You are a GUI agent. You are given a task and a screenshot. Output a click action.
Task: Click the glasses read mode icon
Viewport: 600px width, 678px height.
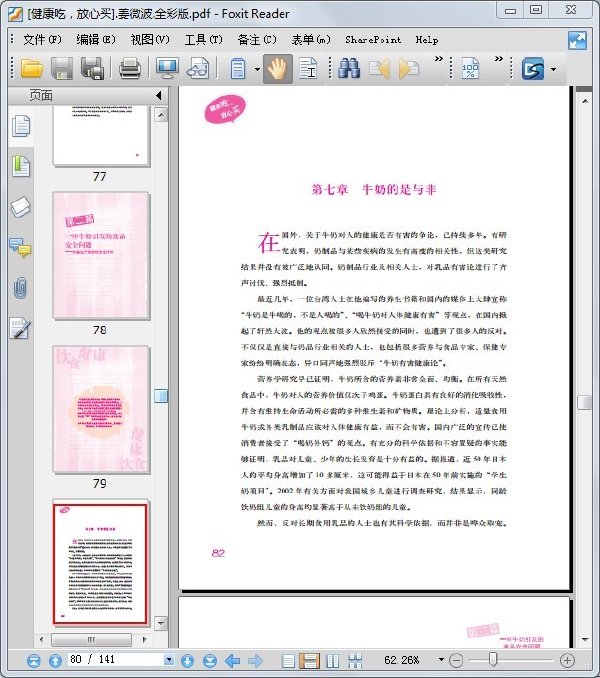pos(198,69)
